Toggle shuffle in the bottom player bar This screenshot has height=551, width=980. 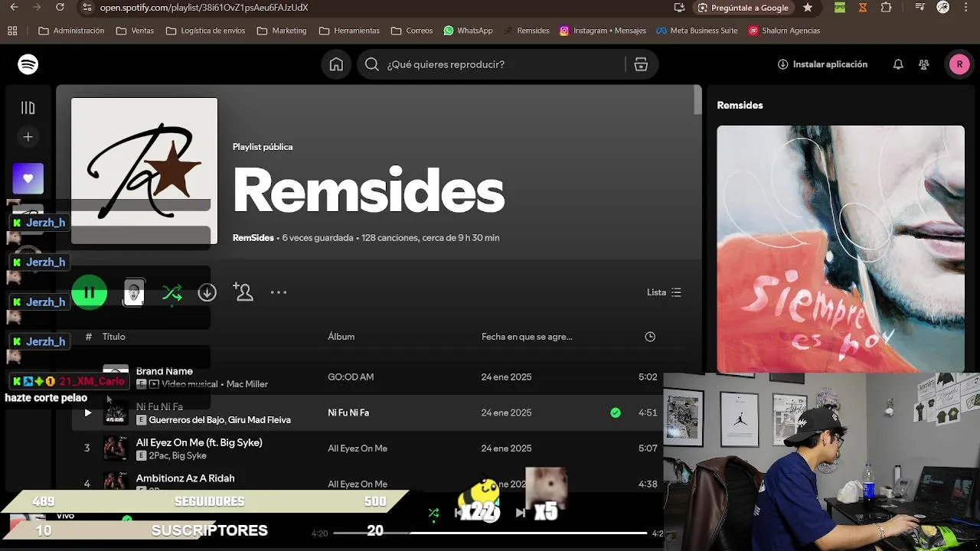(x=433, y=513)
